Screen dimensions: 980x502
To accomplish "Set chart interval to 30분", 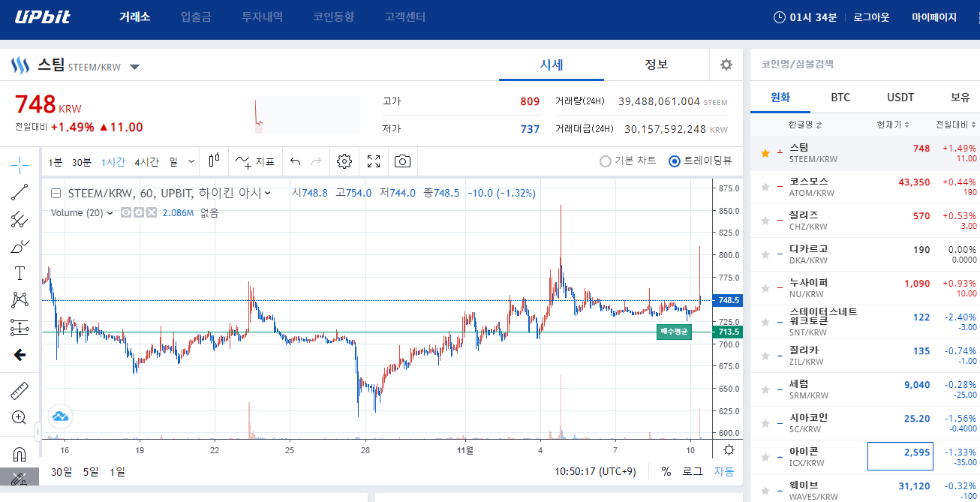I will (82, 161).
